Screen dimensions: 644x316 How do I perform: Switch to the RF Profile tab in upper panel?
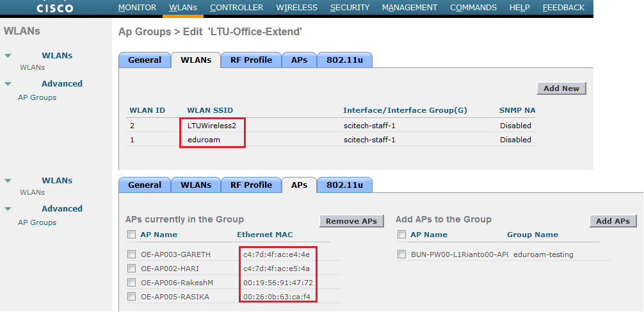point(250,60)
